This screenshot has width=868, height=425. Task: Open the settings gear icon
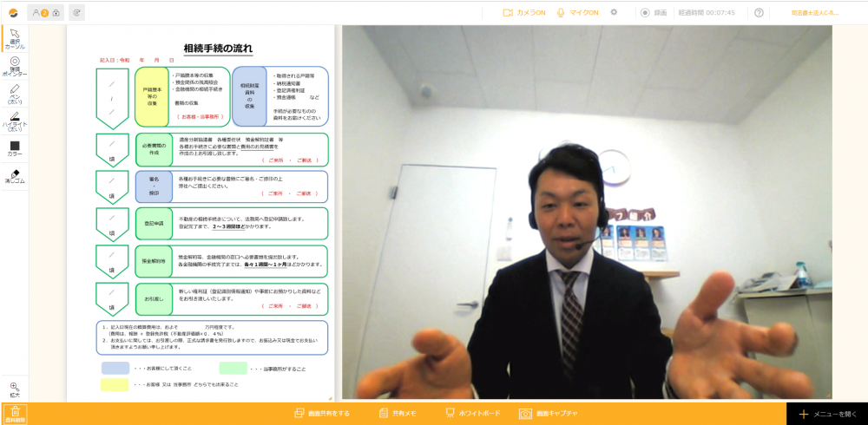[614, 13]
